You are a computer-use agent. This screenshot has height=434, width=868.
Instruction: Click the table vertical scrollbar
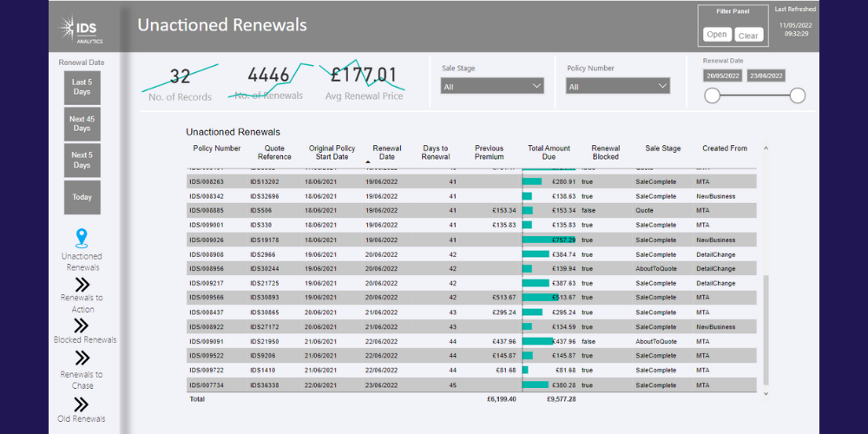coord(765,330)
